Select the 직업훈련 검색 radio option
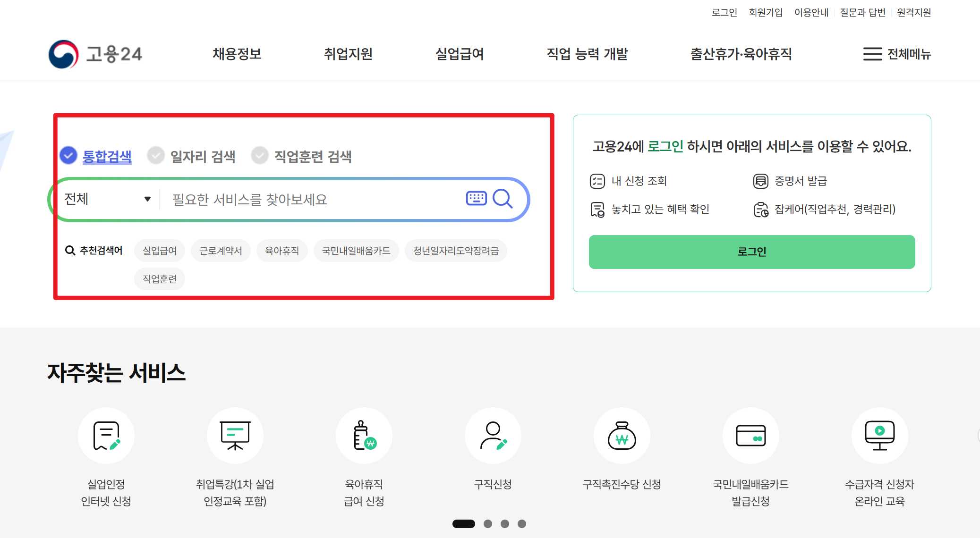Screen dimensions: 980x538 [x=260, y=155]
